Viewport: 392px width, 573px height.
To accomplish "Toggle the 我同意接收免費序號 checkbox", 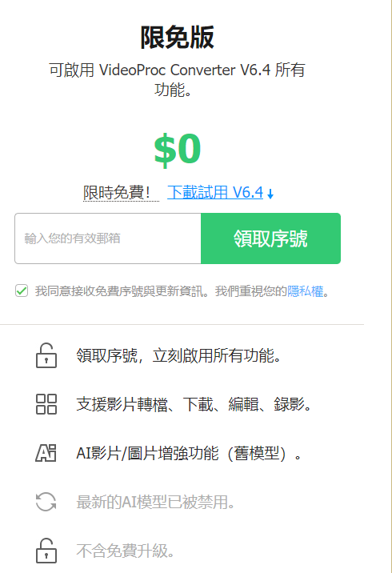I will coord(22,291).
